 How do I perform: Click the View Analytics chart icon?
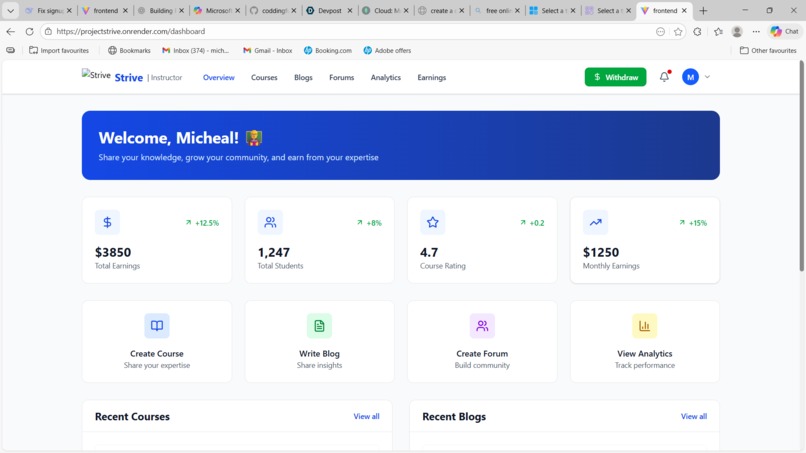pos(645,325)
